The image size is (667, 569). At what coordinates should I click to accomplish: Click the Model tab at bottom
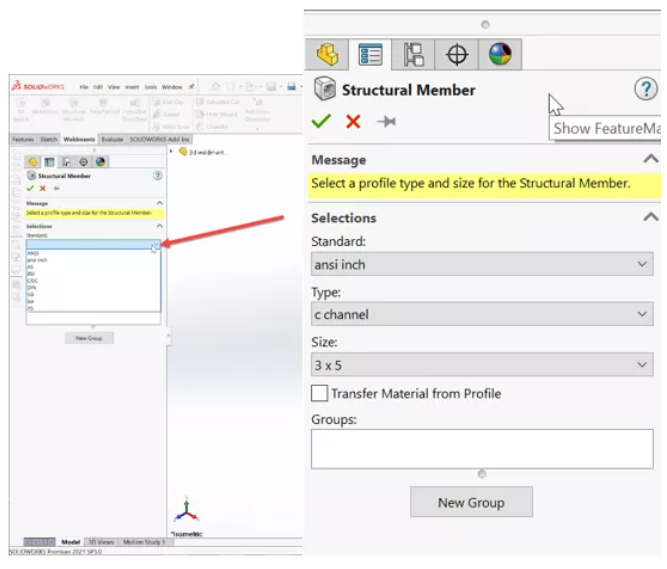71,542
